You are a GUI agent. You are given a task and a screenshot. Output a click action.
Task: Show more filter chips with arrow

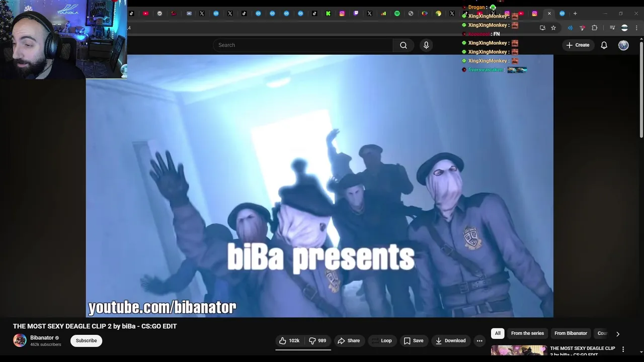[618, 334]
